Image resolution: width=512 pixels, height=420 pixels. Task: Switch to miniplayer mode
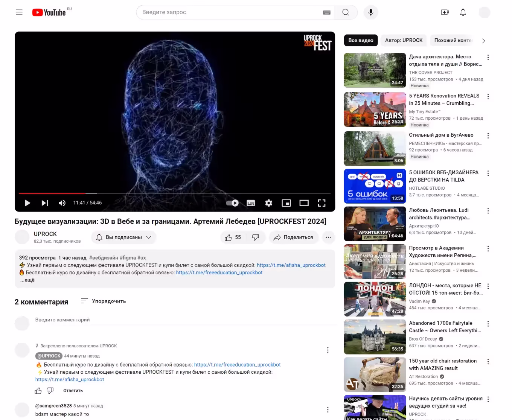pos(286,203)
